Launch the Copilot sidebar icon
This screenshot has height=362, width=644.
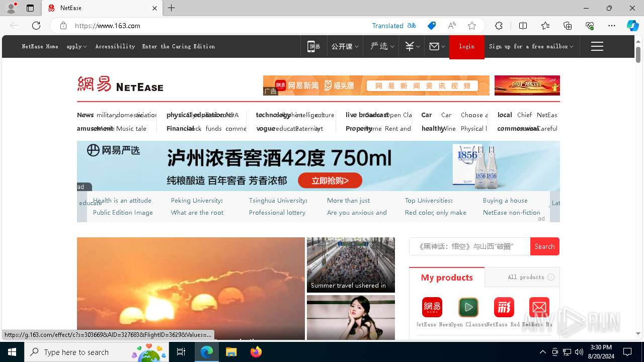[x=632, y=26]
